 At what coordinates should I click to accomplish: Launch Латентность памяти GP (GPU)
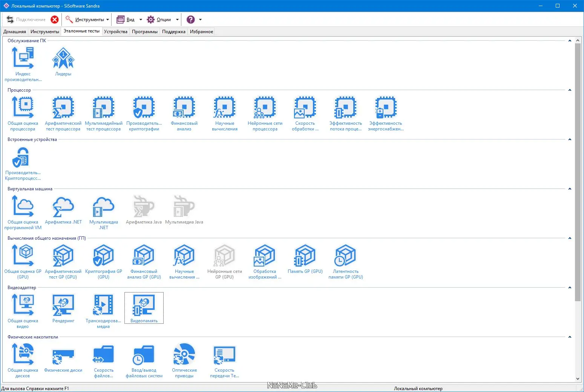coord(346,262)
